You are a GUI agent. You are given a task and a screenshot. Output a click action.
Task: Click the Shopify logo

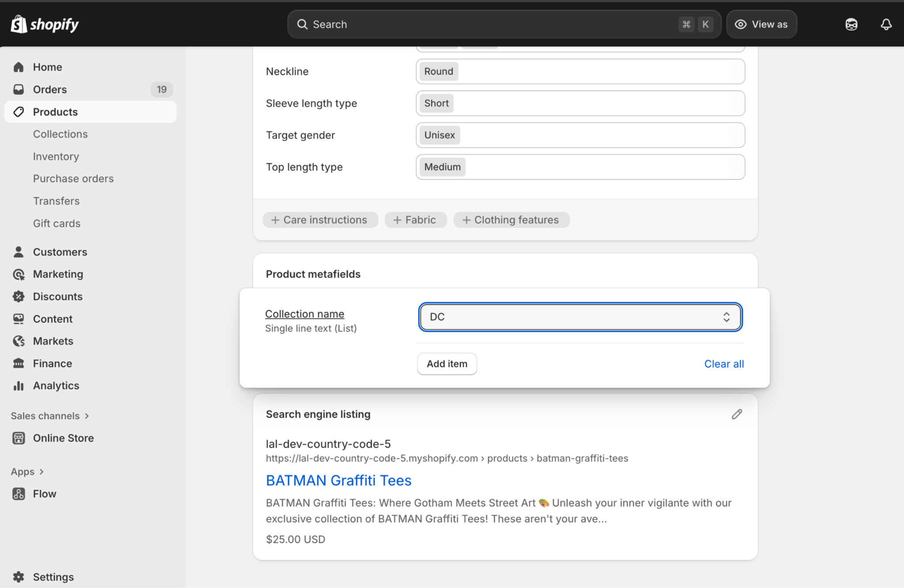[45, 24]
